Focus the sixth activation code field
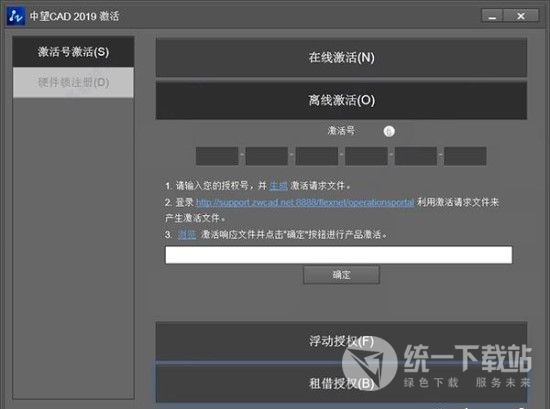Viewport: 550px width, 409px height. coord(465,156)
